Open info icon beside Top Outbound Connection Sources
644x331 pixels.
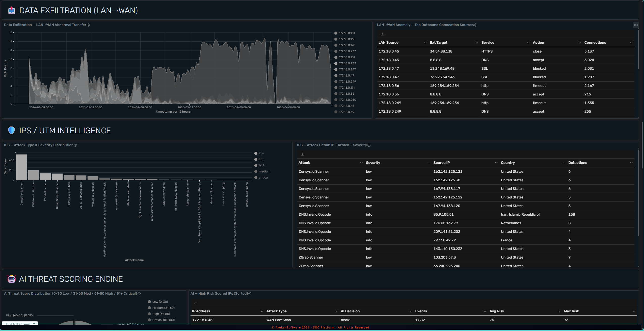click(476, 25)
